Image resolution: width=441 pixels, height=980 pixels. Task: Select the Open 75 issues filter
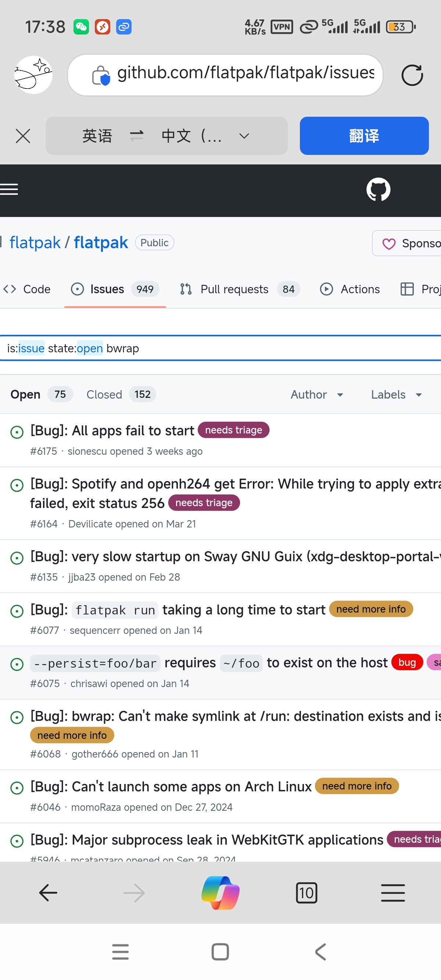tap(42, 394)
